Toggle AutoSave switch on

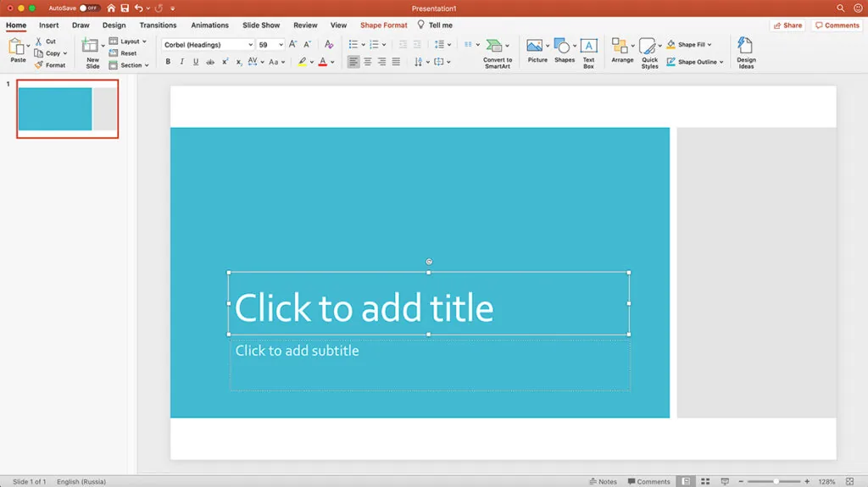tap(89, 8)
